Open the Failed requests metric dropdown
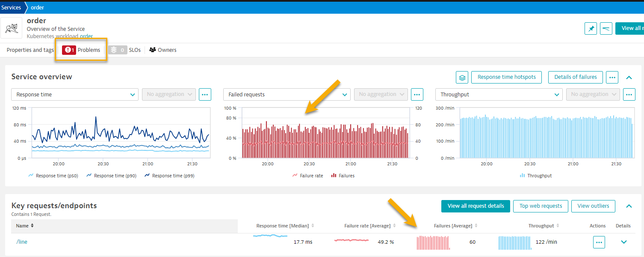 [287, 94]
